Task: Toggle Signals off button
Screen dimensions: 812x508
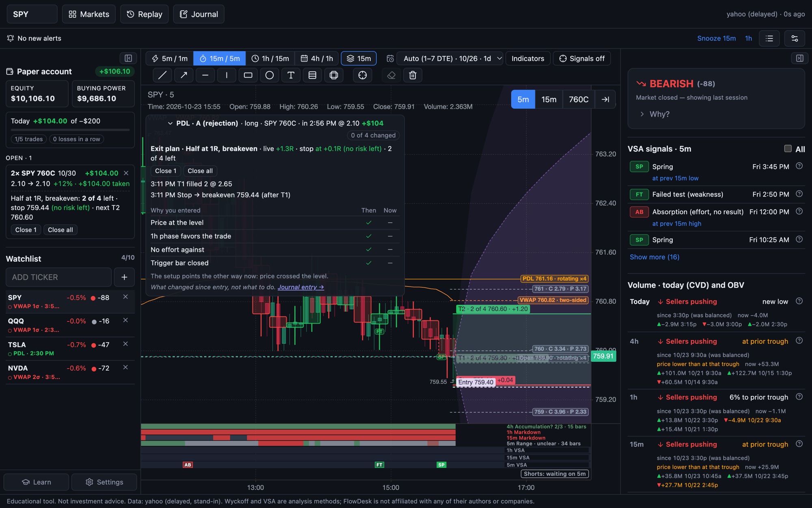Action: 582,59
